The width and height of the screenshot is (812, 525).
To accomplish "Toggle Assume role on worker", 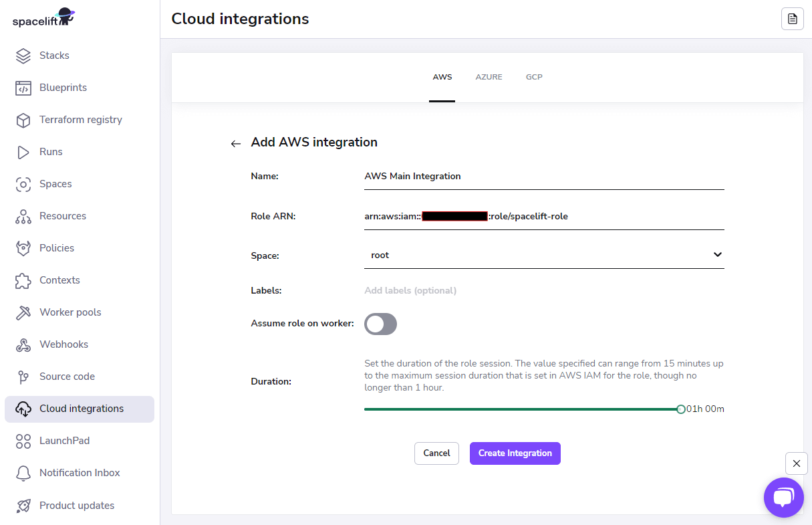I will click(x=380, y=324).
